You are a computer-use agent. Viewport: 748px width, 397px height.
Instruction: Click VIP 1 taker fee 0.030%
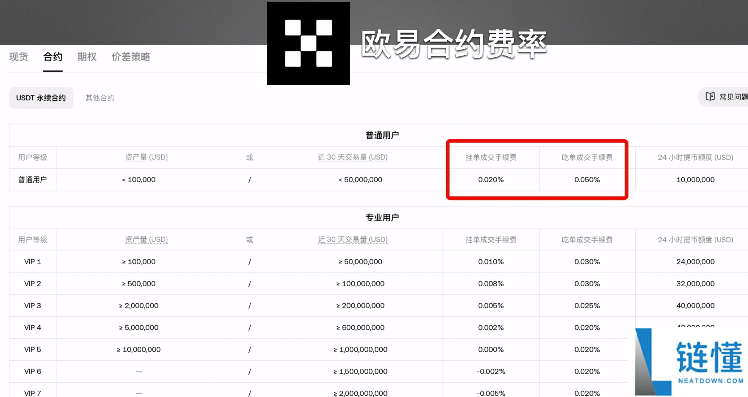click(x=587, y=262)
